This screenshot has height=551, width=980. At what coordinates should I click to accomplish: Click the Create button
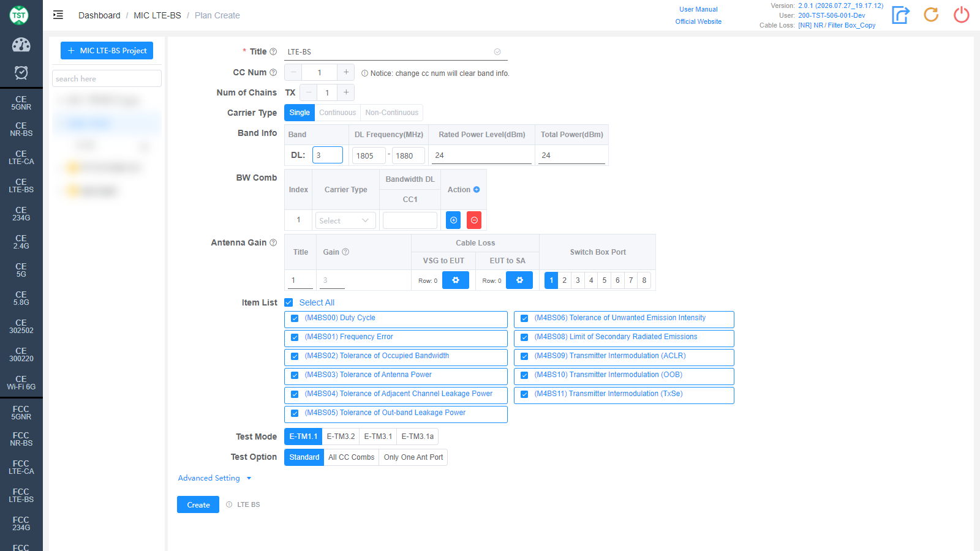pyautogui.click(x=198, y=504)
